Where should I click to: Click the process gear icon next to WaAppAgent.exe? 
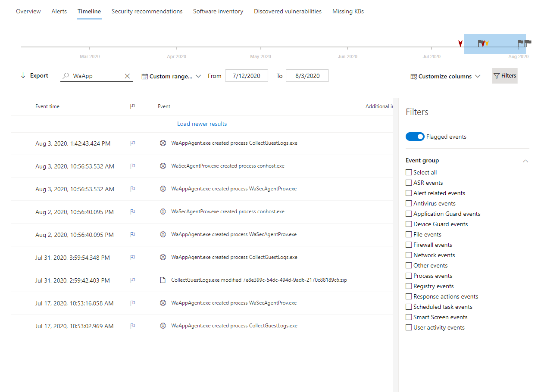tap(163, 143)
